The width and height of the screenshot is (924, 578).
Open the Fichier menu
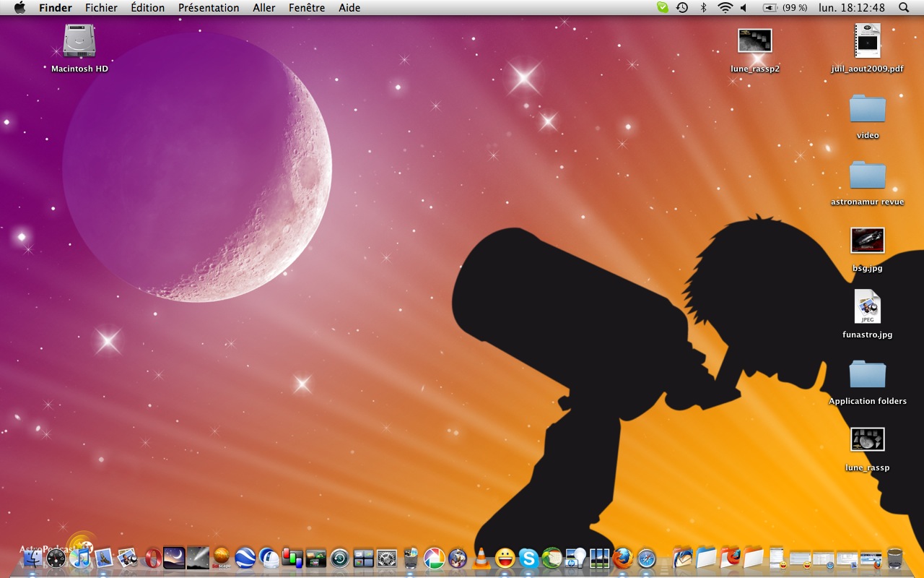tap(101, 8)
